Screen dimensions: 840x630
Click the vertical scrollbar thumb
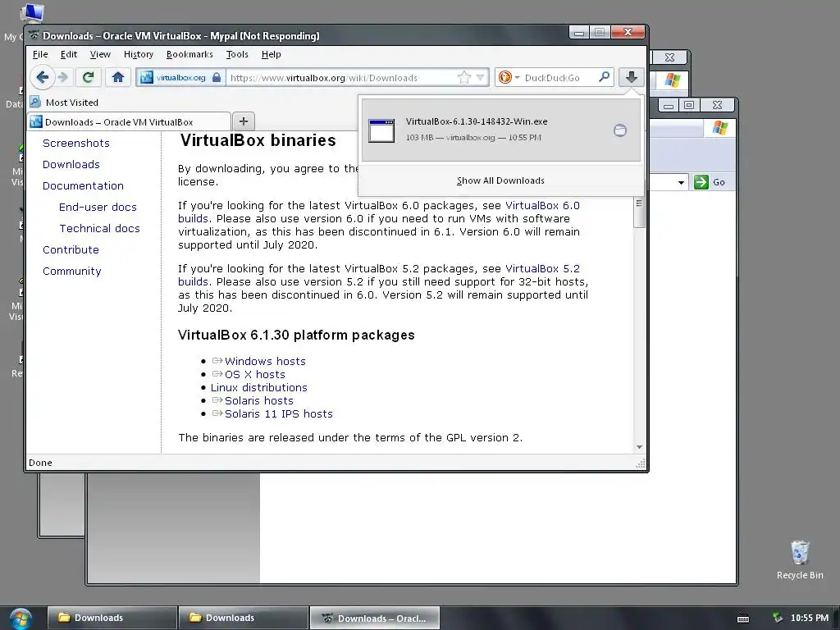(x=638, y=212)
